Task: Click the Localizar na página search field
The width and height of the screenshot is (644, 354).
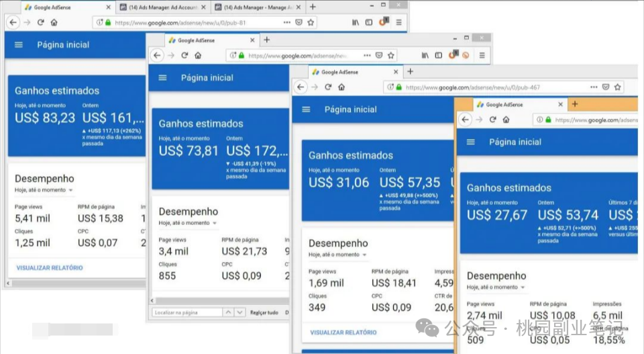Action: (x=187, y=312)
